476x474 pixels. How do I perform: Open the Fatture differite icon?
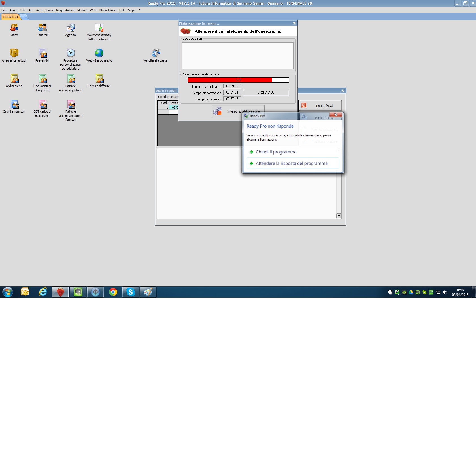tap(99, 81)
